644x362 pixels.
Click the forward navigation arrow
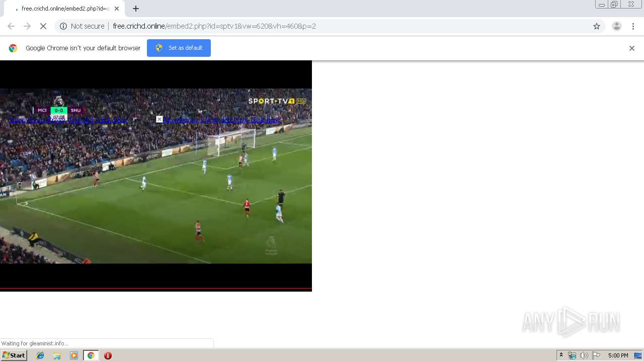[x=27, y=26]
